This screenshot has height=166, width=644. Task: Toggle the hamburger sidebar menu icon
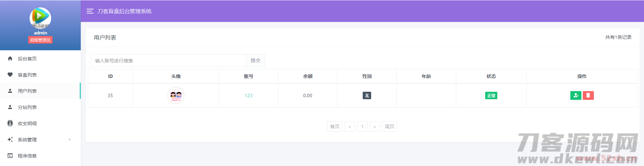(x=90, y=11)
